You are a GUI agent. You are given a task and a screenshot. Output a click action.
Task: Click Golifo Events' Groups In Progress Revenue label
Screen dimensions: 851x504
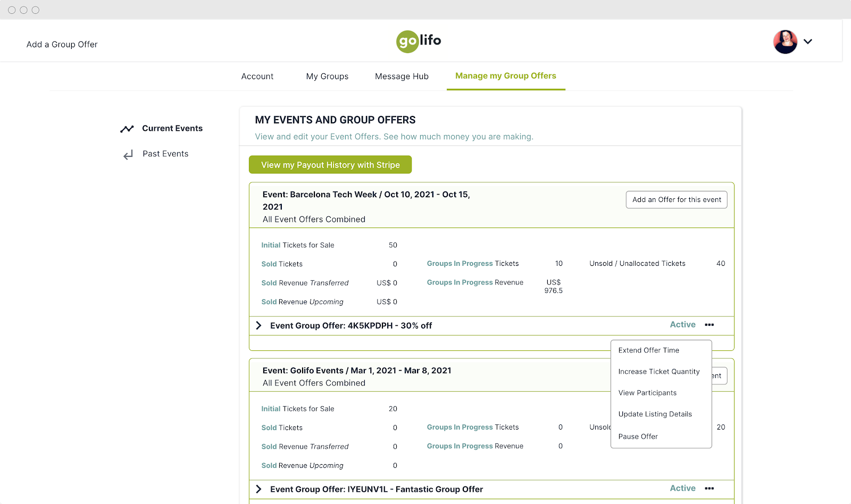pos(475,447)
